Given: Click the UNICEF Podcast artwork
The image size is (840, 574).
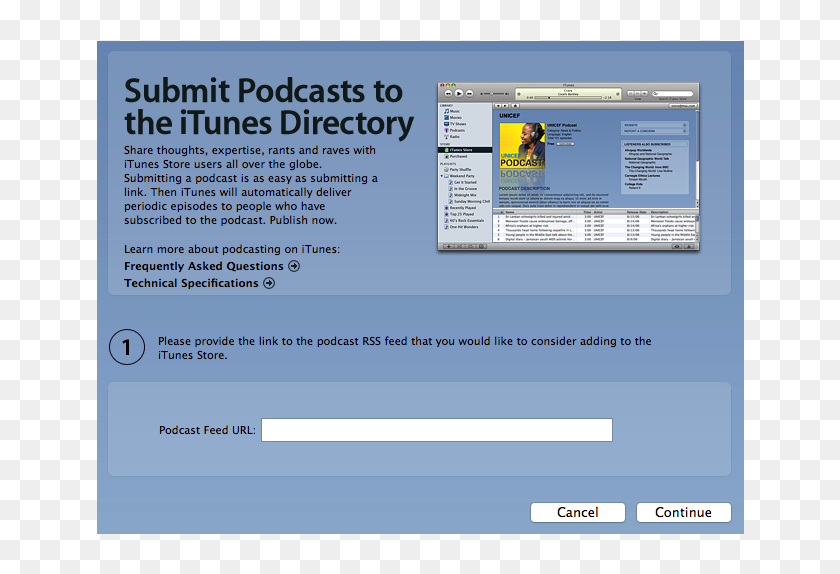Looking at the screenshot, I should [521, 146].
